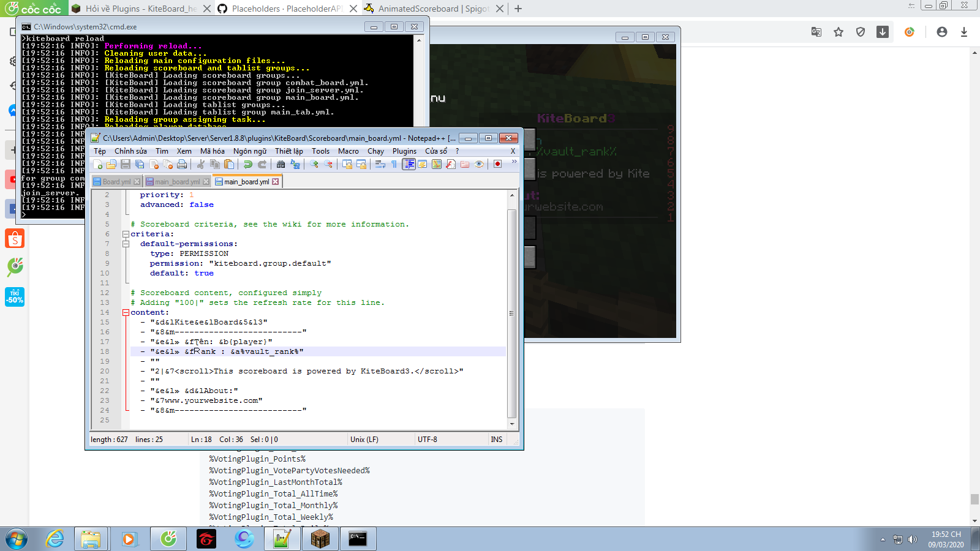Bookmark page with the star icon
Image resolution: width=980 pixels, height=551 pixels.
(839, 32)
